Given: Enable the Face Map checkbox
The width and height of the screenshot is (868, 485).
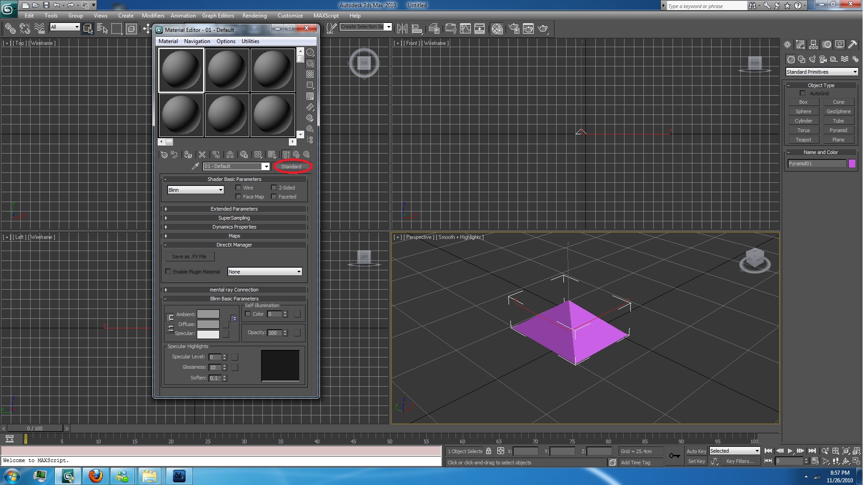Looking at the screenshot, I should (238, 196).
